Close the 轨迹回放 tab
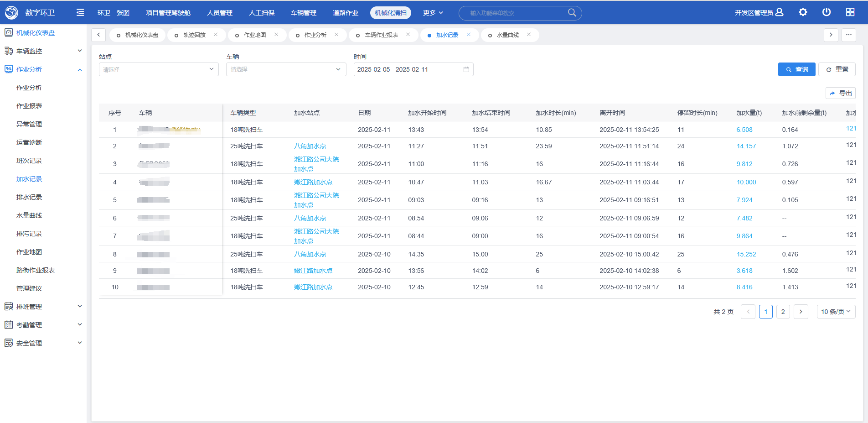The width and height of the screenshot is (868, 423). coord(216,35)
